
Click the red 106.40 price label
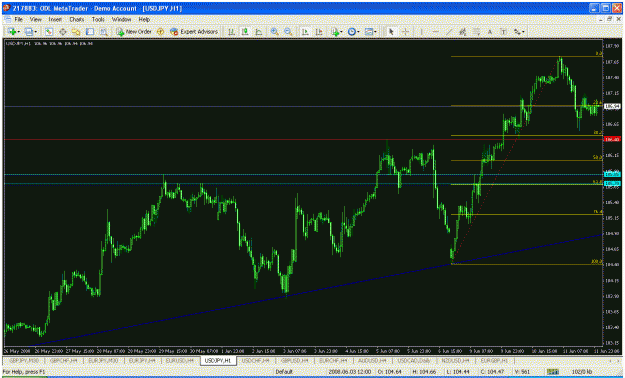612,140
